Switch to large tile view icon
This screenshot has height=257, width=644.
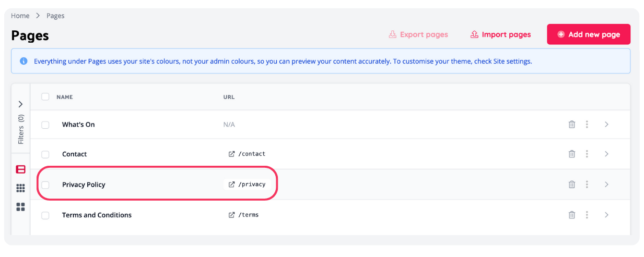point(20,207)
